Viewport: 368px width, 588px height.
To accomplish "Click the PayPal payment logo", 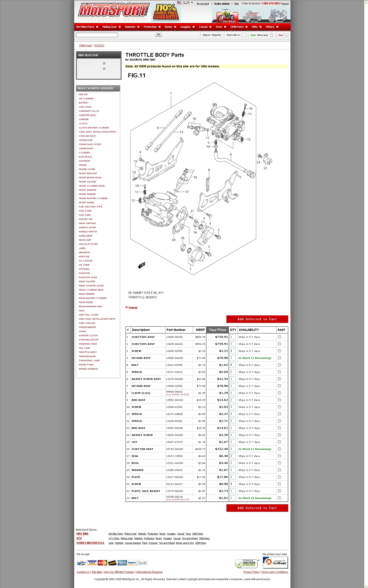I will click(132, 563).
